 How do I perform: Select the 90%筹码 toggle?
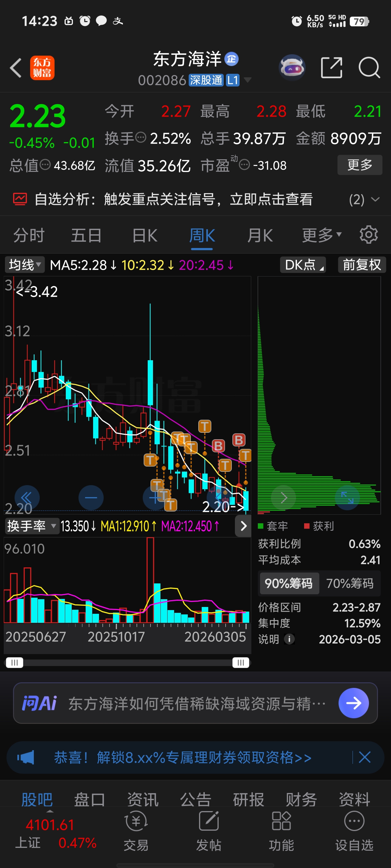pyautogui.click(x=289, y=583)
